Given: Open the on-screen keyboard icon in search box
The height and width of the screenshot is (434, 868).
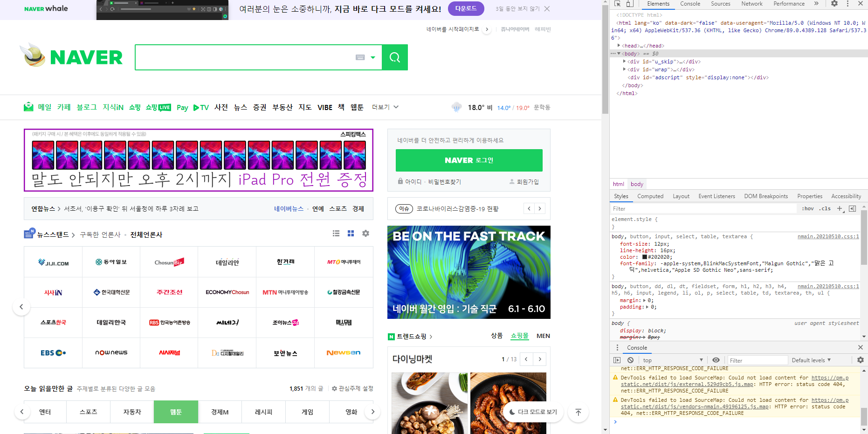Looking at the screenshot, I should pyautogui.click(x=360, y=57).
